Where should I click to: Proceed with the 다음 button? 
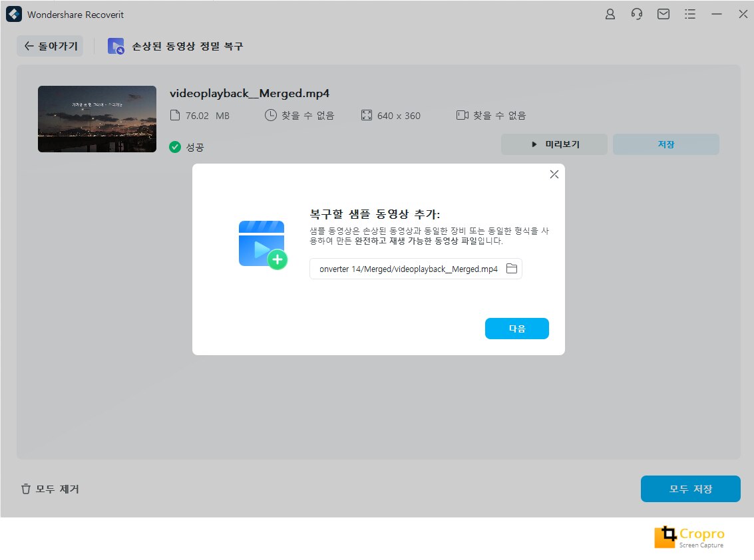517,329
